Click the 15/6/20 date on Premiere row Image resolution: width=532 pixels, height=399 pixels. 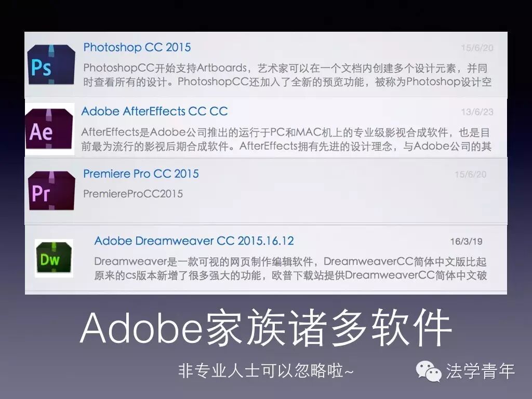pyautogui.click(x=471, y=175)
